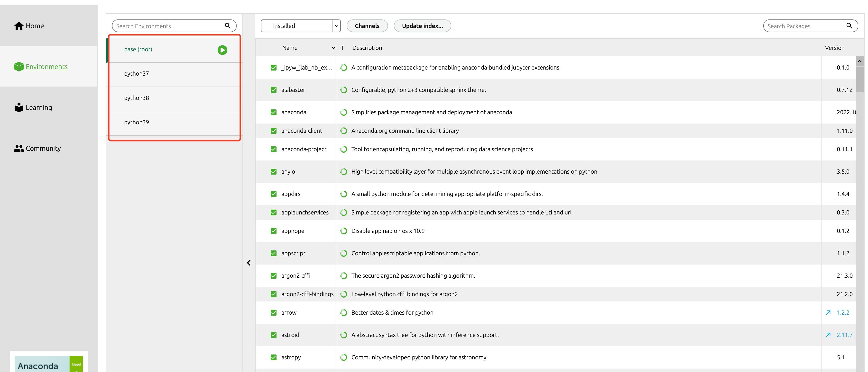The height and width of the screenshot is (372, 868).
Task: Click the Name column sort chevron
Action: pyautogui.click(x=333, y=48)
